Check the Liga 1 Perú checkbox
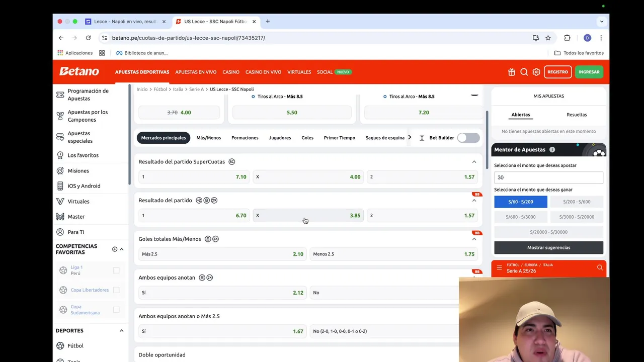The height and width of the screenshot is (362, 644). 116,270
